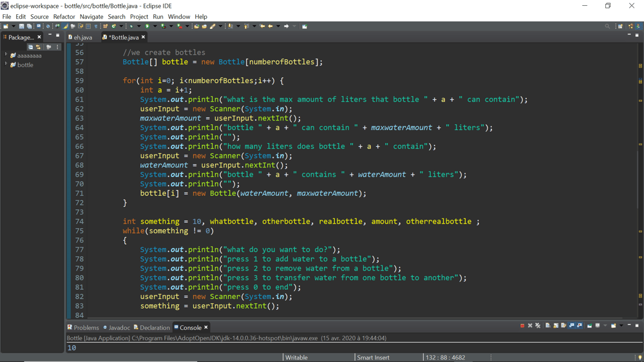Click the Open Perspective icon
Viewport: 644px width, 362px height.
click(620, 26)
